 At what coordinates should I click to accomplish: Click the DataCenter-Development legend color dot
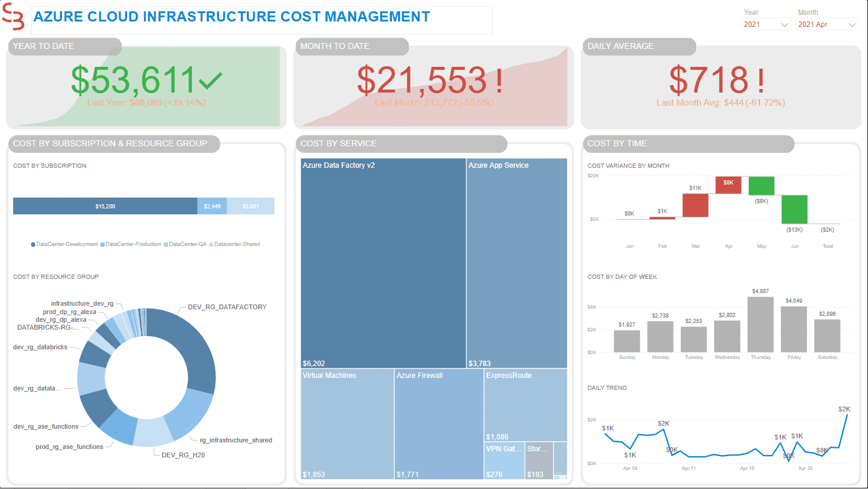[x=33, y=244]
